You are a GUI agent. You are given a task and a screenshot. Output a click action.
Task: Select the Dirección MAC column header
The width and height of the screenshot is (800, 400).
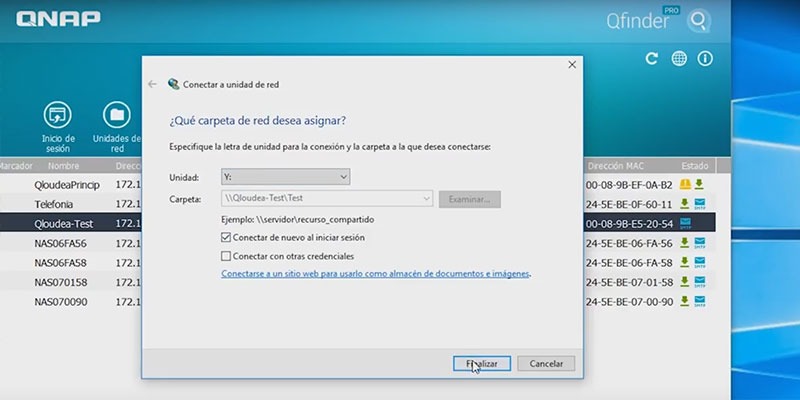[x=615, y=166]
